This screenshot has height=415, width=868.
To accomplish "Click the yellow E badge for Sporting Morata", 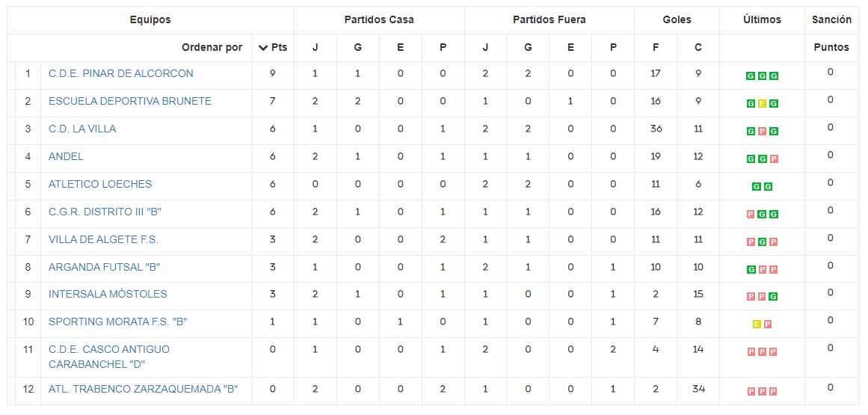I will (x=756, y=325).
